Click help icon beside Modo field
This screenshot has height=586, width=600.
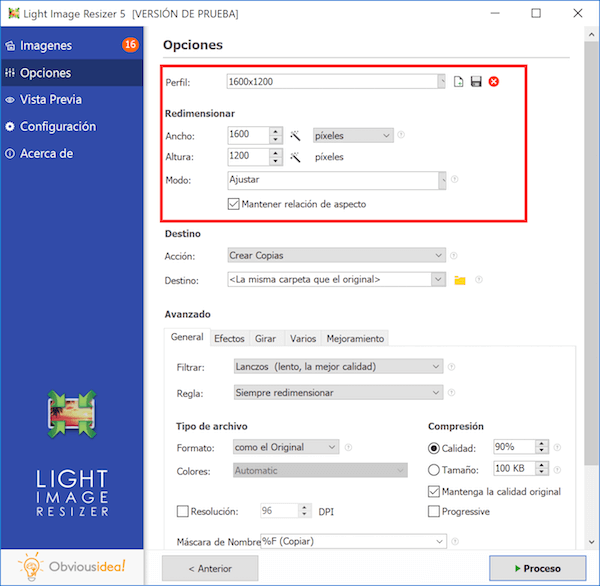tap(454, 179)
